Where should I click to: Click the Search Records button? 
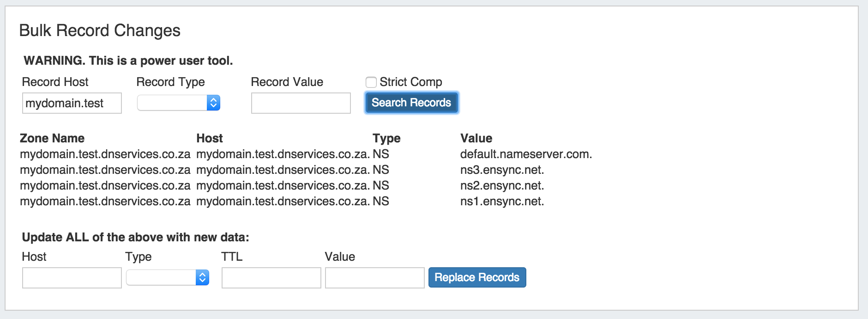[411, 103]
